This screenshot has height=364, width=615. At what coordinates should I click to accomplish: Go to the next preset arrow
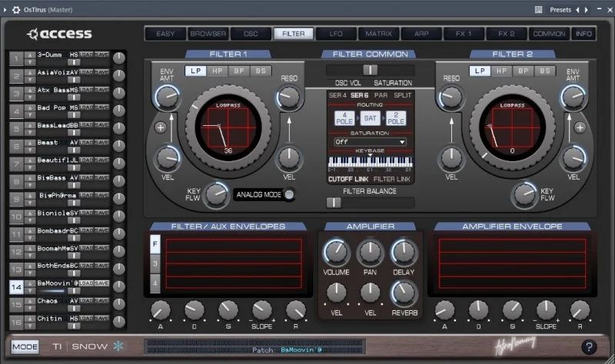tap(587, 10)
